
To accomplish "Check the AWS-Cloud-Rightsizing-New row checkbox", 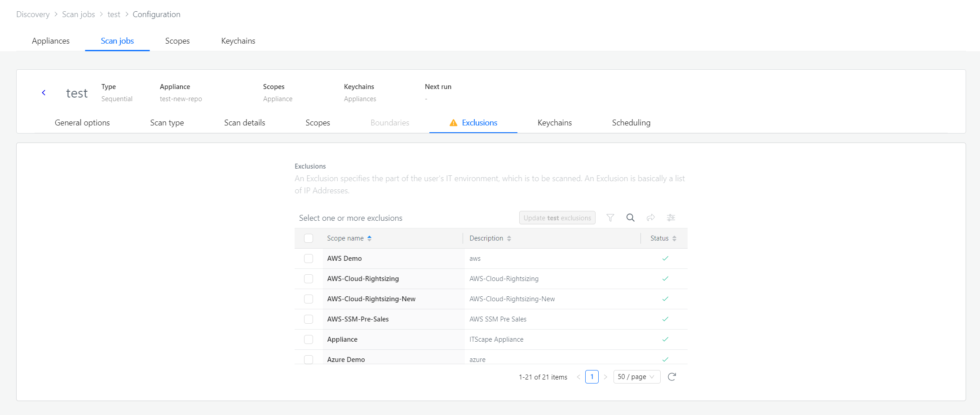I will click(309, 299).
